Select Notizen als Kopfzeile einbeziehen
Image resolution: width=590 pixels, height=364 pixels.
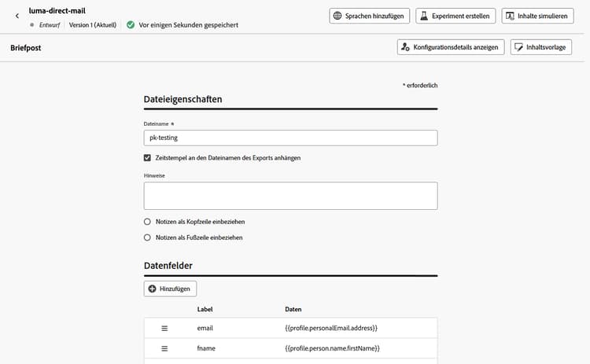click(147, 222)
